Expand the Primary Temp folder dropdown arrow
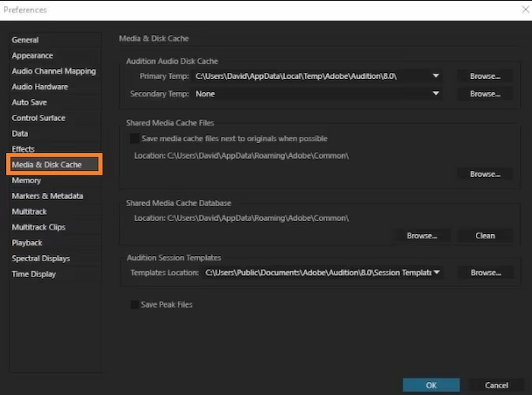The width and height of the screenshot is (532, 395). [x=436, y=76]
